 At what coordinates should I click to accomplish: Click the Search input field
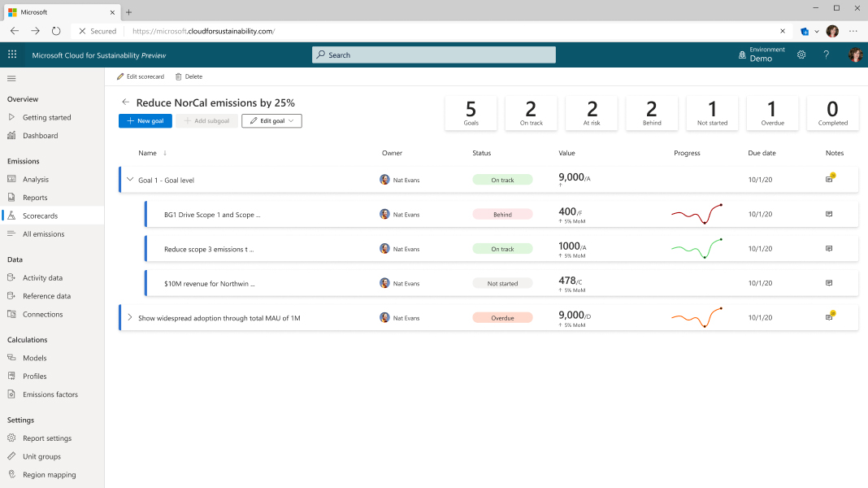(433, 54)
